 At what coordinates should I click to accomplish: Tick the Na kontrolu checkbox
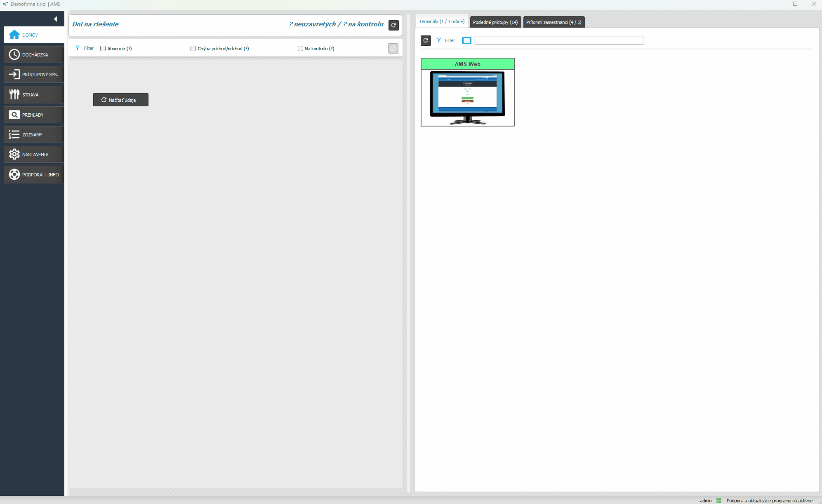[300, 49]
